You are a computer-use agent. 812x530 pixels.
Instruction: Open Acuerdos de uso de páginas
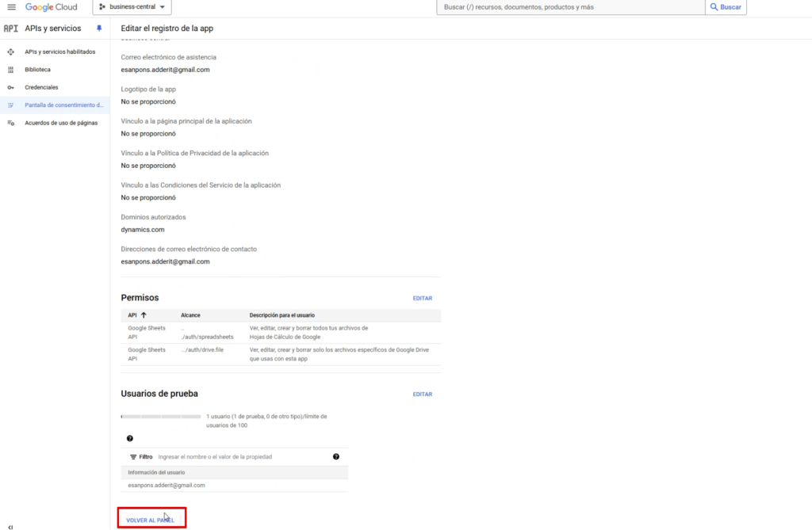coord(61,123)
